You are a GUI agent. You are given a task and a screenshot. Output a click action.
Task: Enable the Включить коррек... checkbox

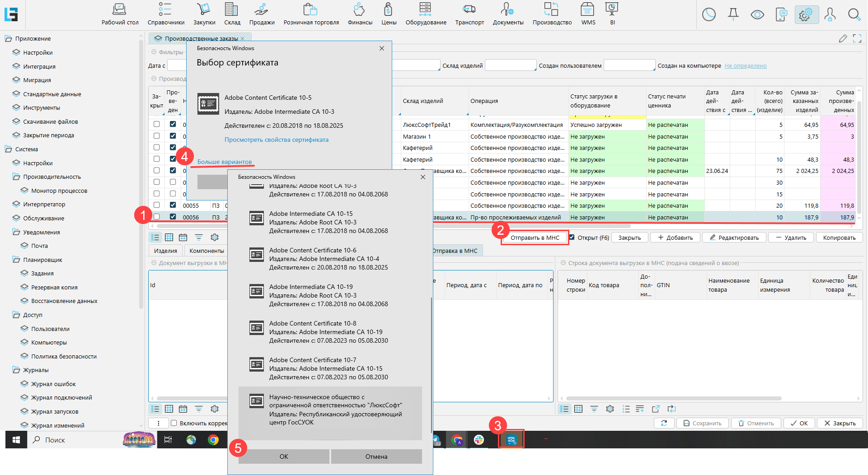coord(174,423)
